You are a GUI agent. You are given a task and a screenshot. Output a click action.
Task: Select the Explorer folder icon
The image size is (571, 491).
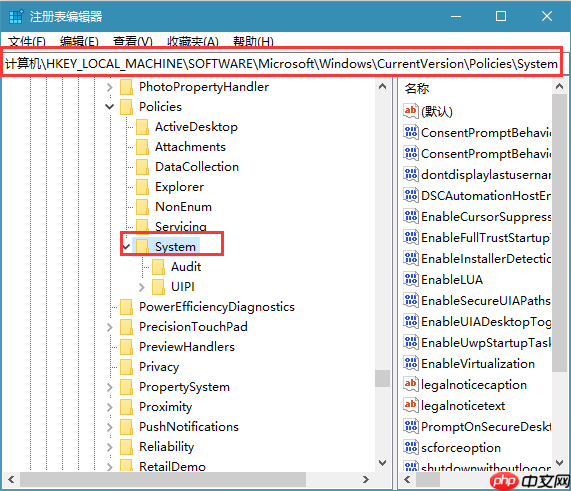pos(142,187)
